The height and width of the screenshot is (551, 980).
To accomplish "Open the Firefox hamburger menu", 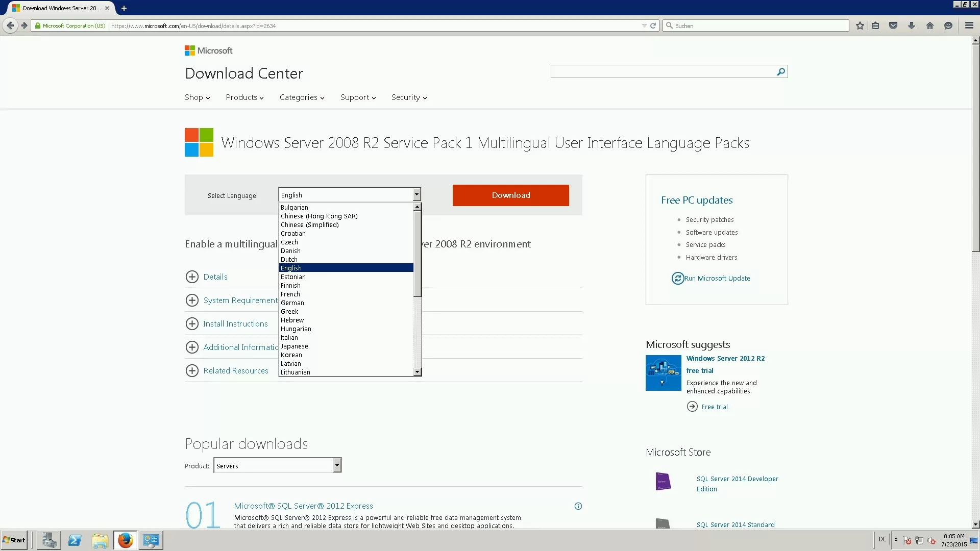I will [969, 26].
